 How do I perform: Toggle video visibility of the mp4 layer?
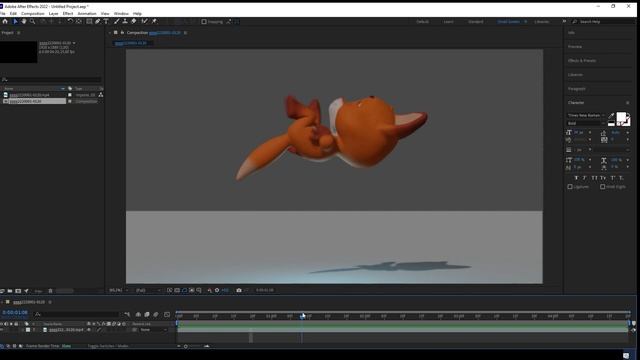[x=2, y=330]
